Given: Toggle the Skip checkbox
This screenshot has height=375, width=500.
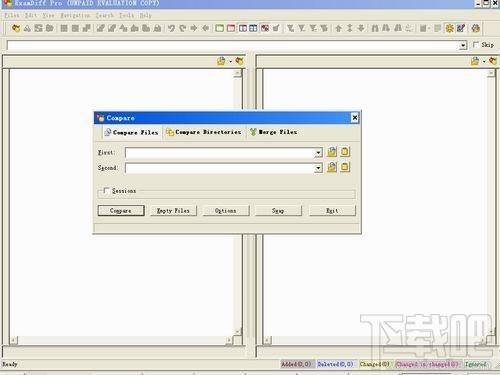Looking at the screenshot, I should coord(476,44).
